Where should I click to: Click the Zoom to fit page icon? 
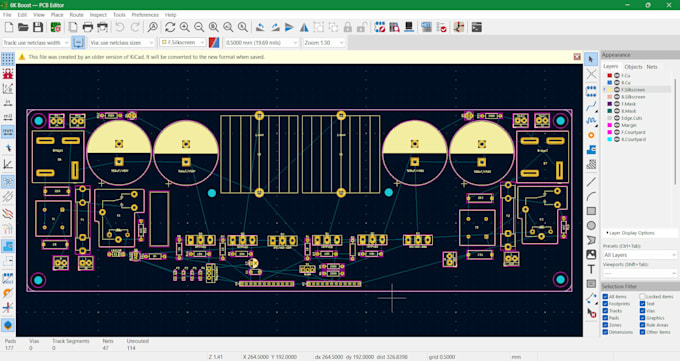[213, 27]
